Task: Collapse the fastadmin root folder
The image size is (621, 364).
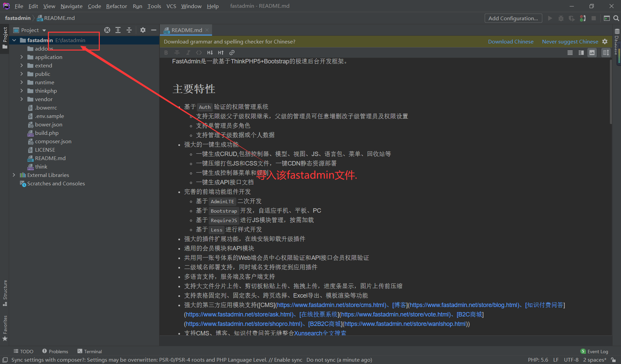Action: pyautogui.click(x=14, y=40)
